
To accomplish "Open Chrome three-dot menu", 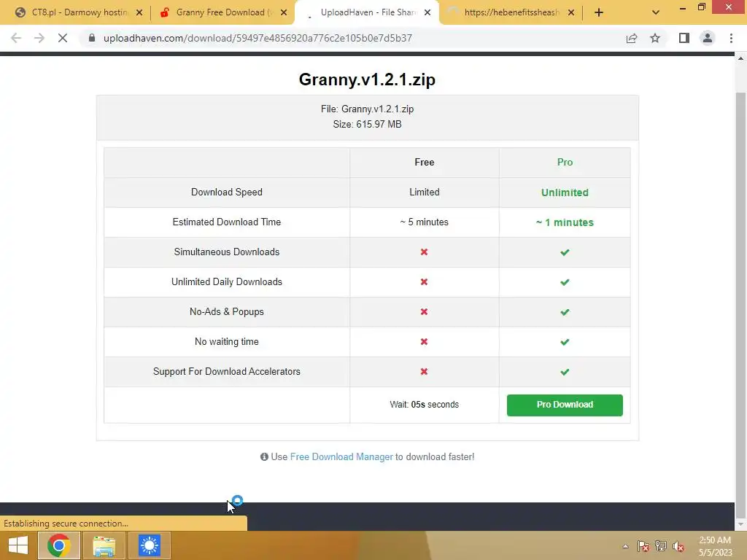I will 731,38.
